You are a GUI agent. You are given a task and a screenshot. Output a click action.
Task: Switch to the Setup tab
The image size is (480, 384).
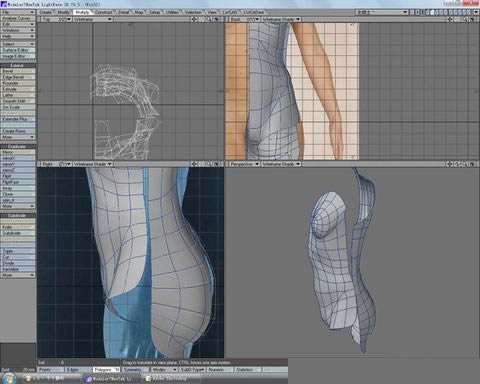[154, 12]
